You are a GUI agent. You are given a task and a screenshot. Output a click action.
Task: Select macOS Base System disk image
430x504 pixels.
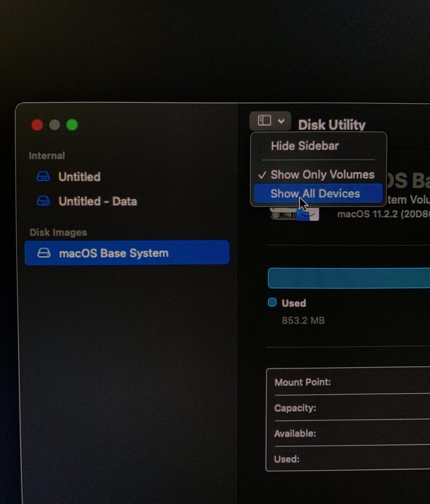[x=127, y=253]
